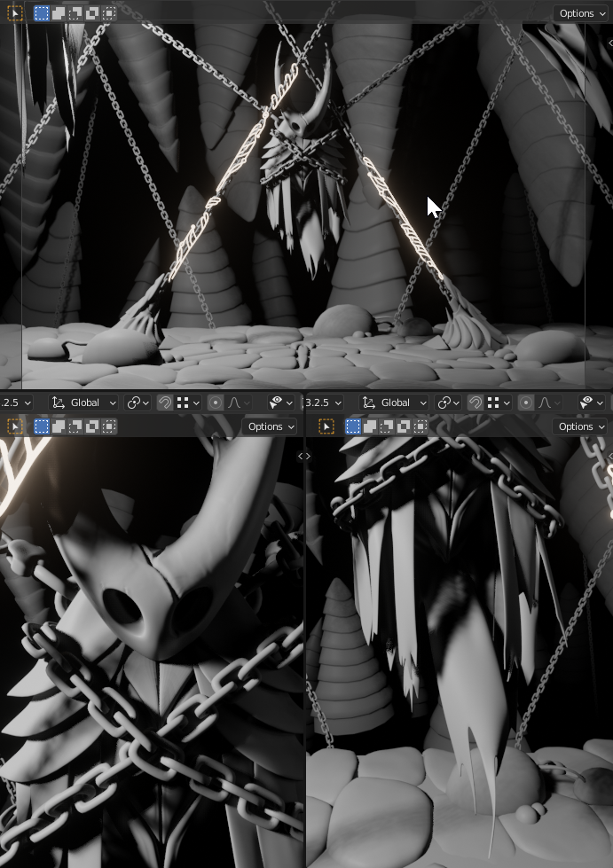Toggle proportional editing above the horned mask viewport
613x868 pixels.
coord(216,403)
